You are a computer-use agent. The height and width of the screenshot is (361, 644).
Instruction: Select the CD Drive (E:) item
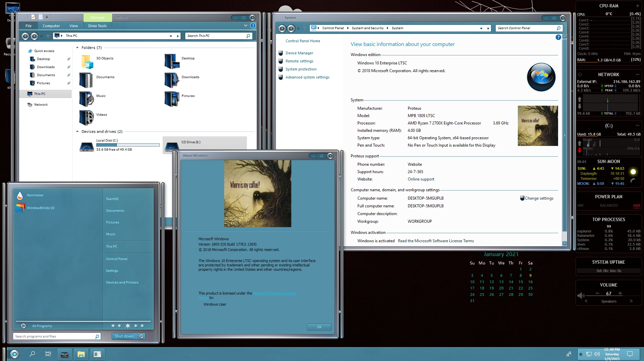205,145
